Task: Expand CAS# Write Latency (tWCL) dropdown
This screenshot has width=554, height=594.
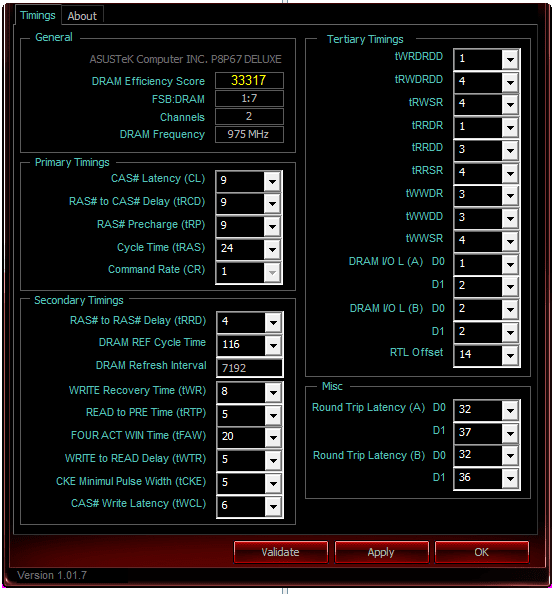Action: tap(273, 506)
